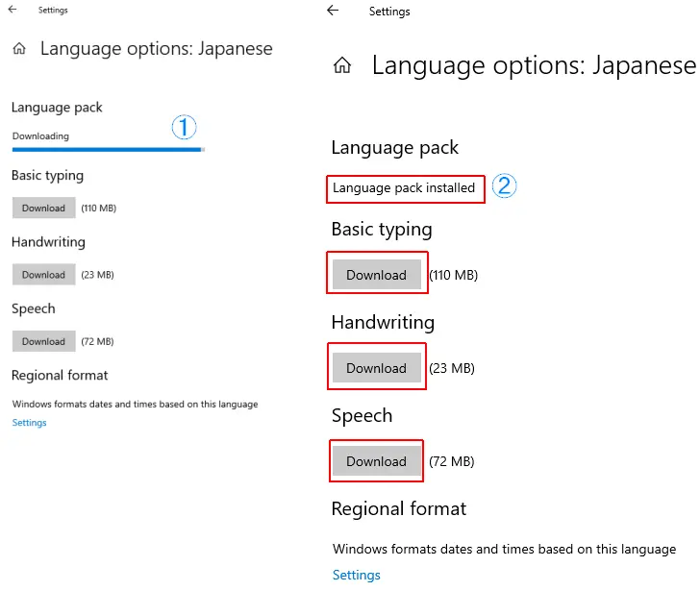Select the 'Language pack installed' status text

pyautogui.click(x=404, y=187)
